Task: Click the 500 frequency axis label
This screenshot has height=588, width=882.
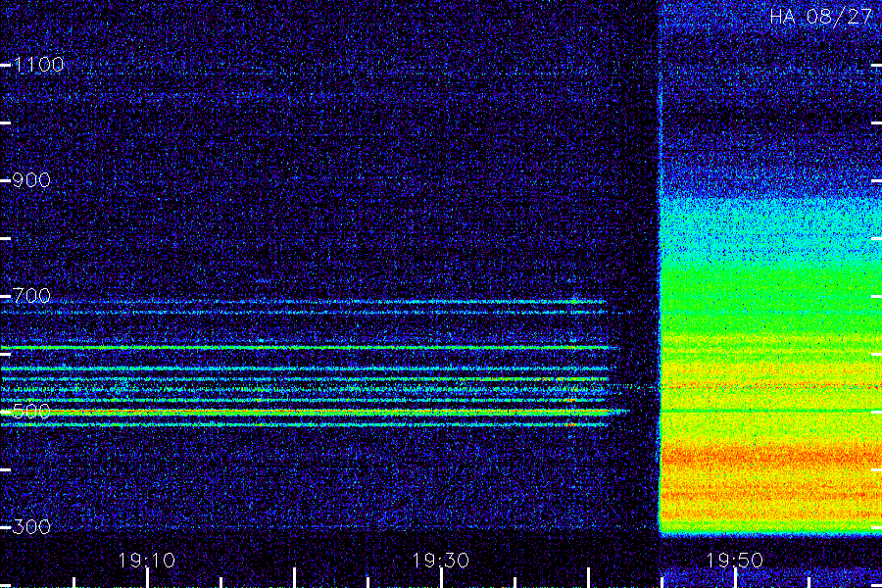Action: (x=31, y=412)
